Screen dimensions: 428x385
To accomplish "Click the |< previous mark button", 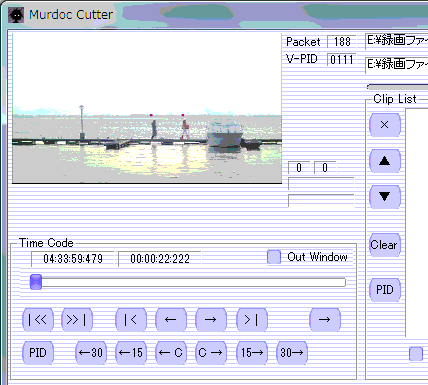I will 131,320.
